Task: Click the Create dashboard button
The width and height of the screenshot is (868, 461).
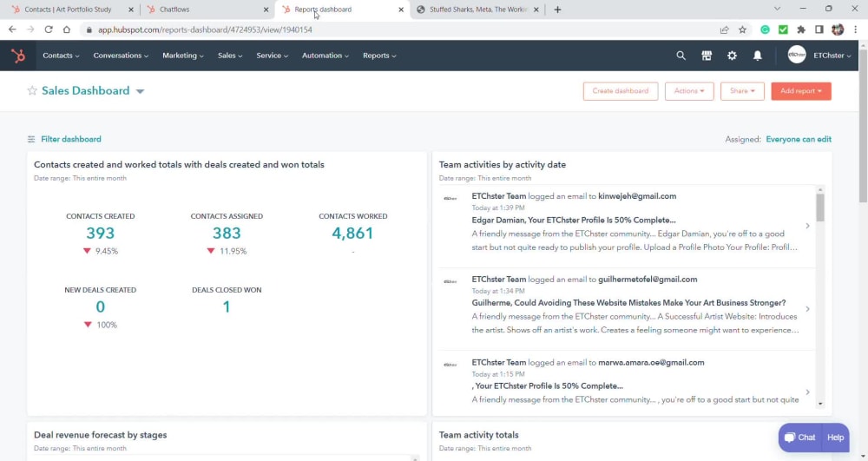Action: coord(621,91)
